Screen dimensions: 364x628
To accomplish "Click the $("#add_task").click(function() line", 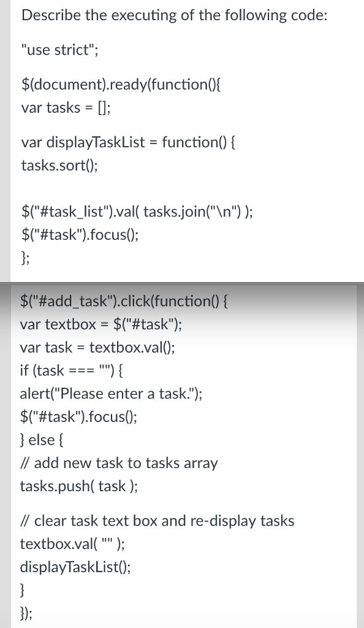I will [x=124, y=301].
